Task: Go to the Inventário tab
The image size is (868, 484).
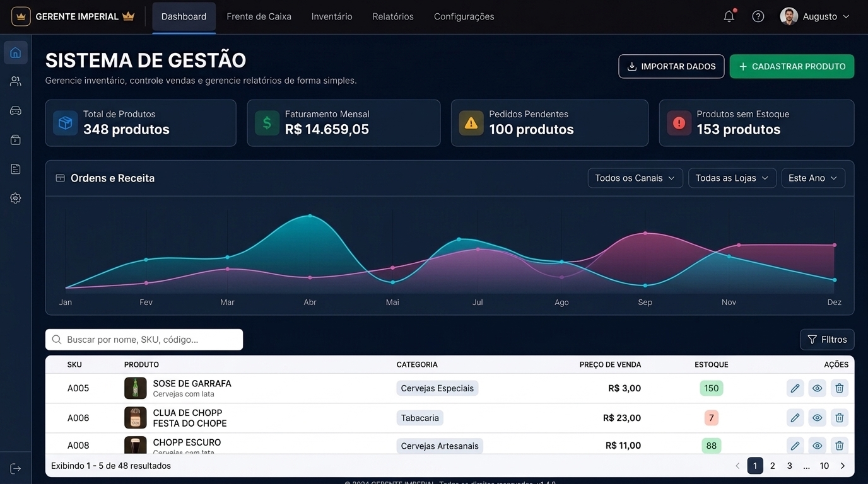Action: (332, 17)
